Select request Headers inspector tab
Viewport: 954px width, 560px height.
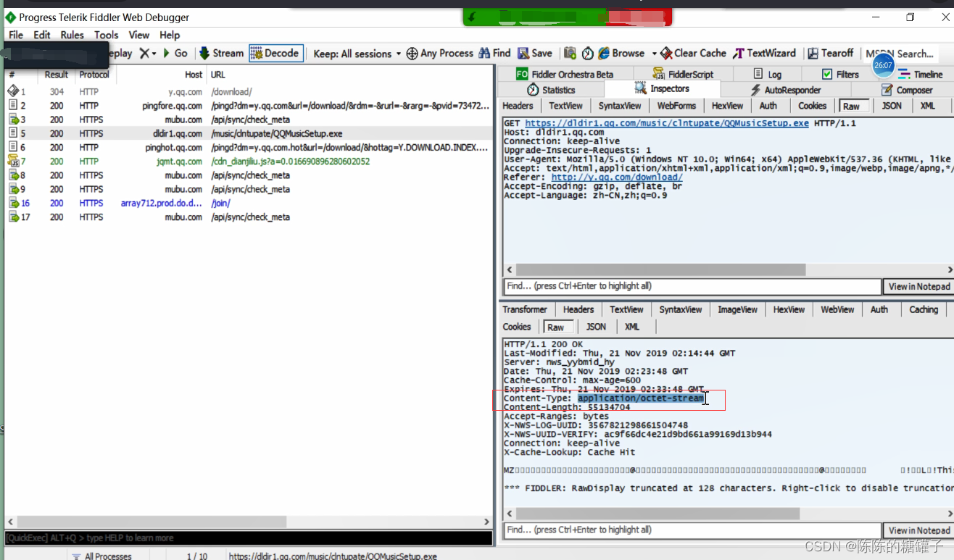click(518, 106)
